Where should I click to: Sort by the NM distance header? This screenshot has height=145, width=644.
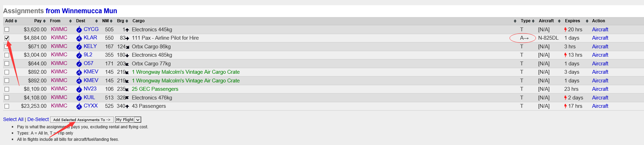(108, 21)
